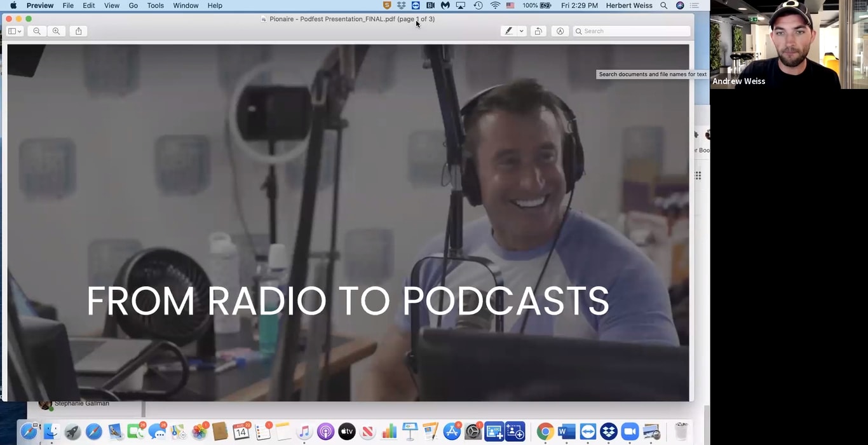The width and height of the screenshot is (868, 445).
Task: Expand the Markup tool dropdown arrow
Action: point(521,31)
